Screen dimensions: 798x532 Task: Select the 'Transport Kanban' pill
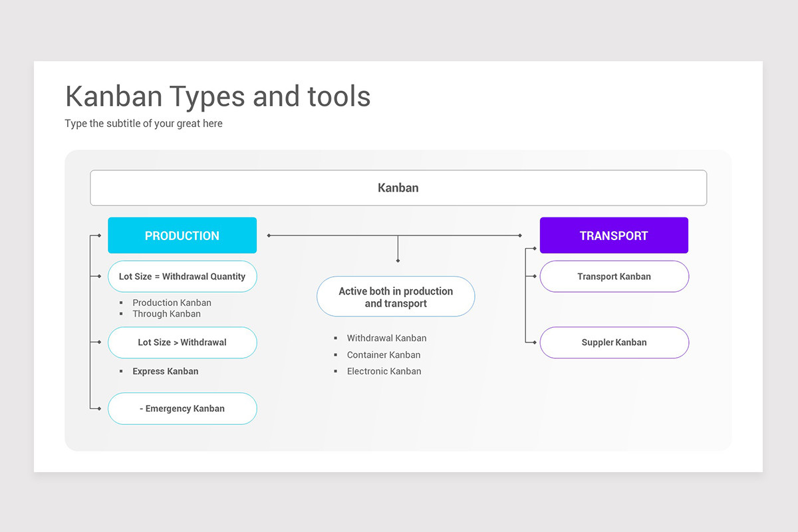(x=614, y=277)
